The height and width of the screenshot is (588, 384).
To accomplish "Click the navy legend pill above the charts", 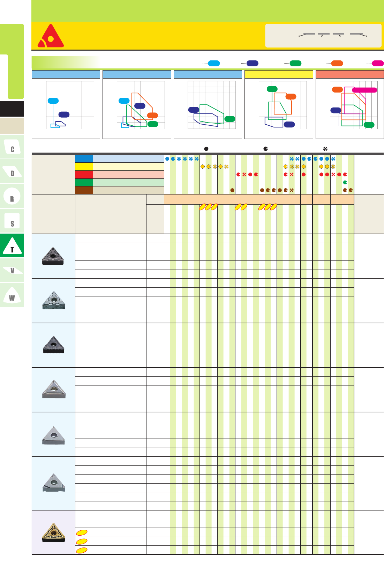I will [253, 63].
